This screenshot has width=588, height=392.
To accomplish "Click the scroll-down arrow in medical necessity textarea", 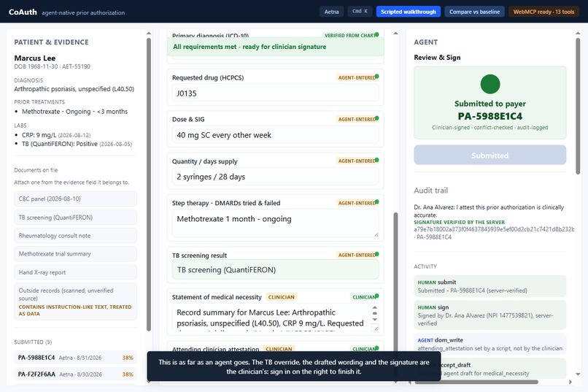I will tap(375, 320).
